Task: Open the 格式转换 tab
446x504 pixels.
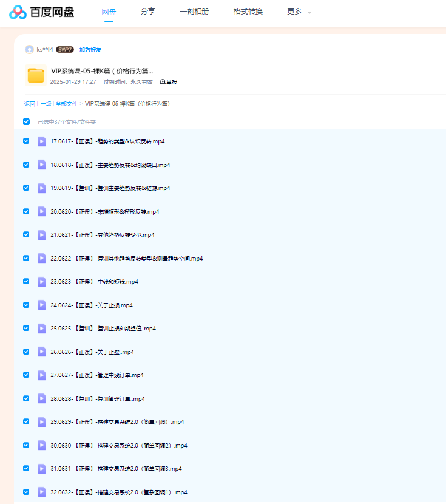Action: point(248,12)
